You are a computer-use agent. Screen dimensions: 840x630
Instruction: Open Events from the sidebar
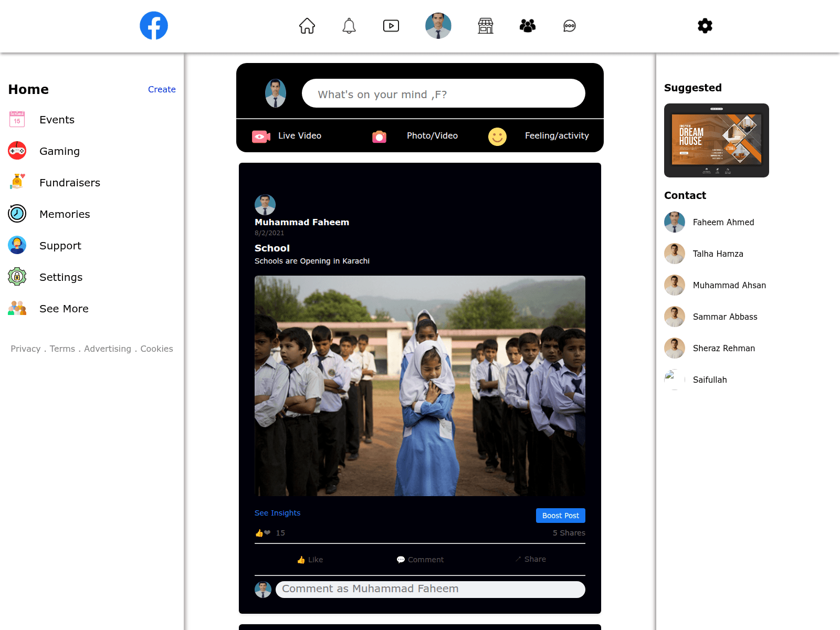point(57,120)
